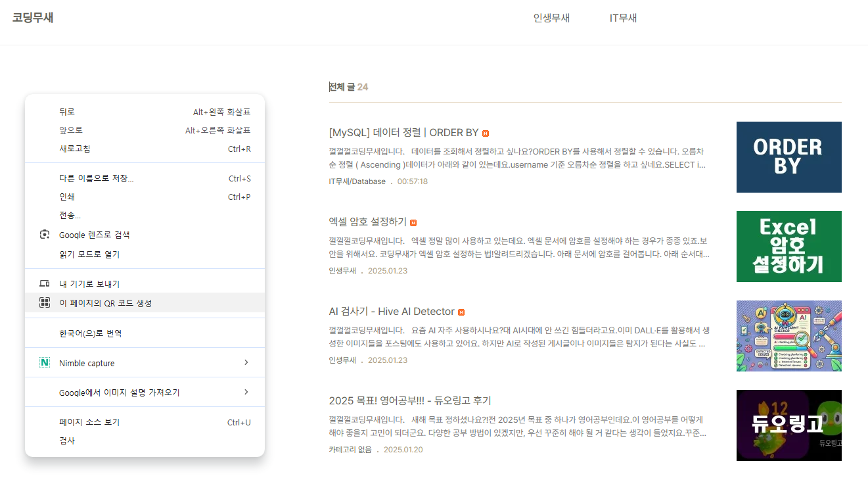Click the new-post badge beside Hive AI Detector

click(461, 312)
